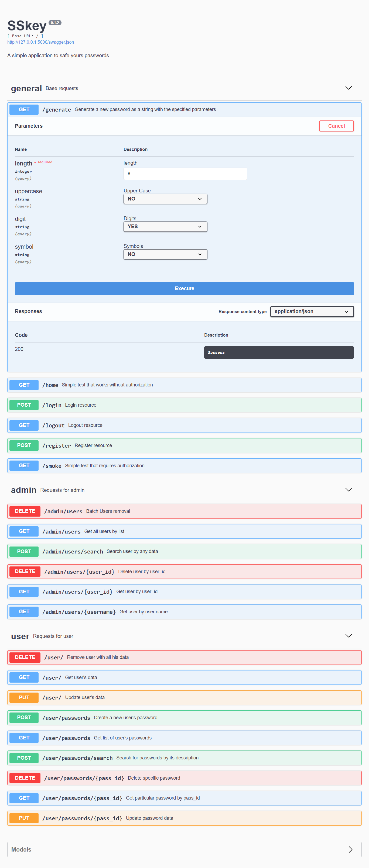The width and height of the screenshot is (369, 868).
Task: Open the Symbols dropdown
Action: 165,254
